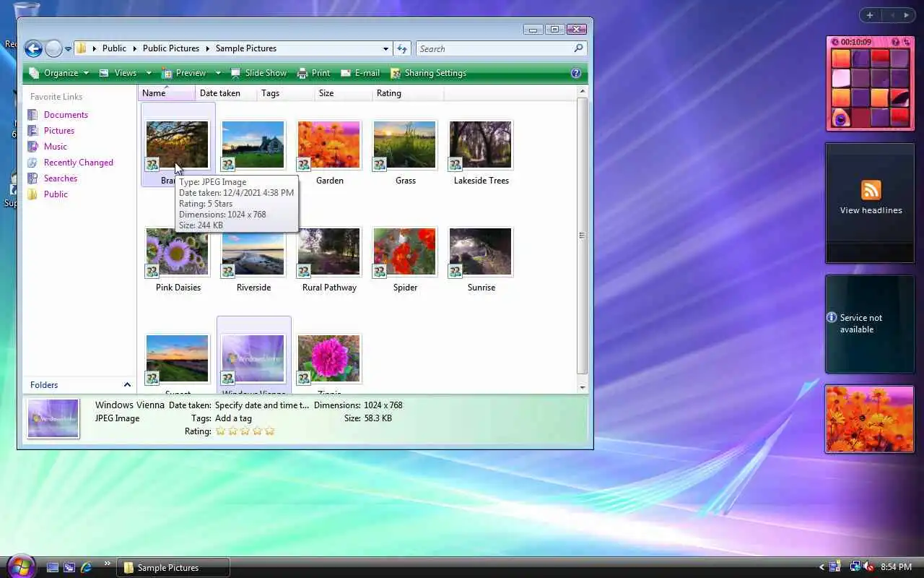Open the Windows Start orb

(x=20, y=566)
